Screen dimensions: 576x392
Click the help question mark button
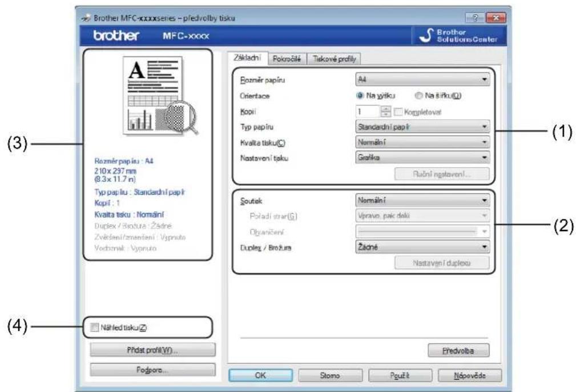(x=475, y=18)
